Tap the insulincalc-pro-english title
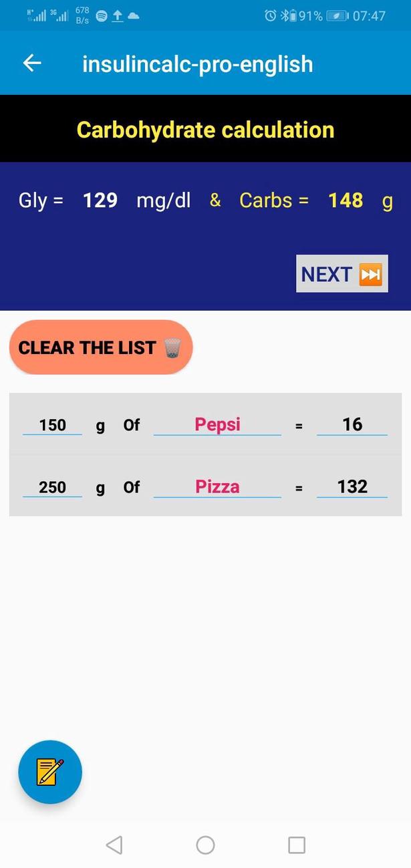 [x=198, y=64]
